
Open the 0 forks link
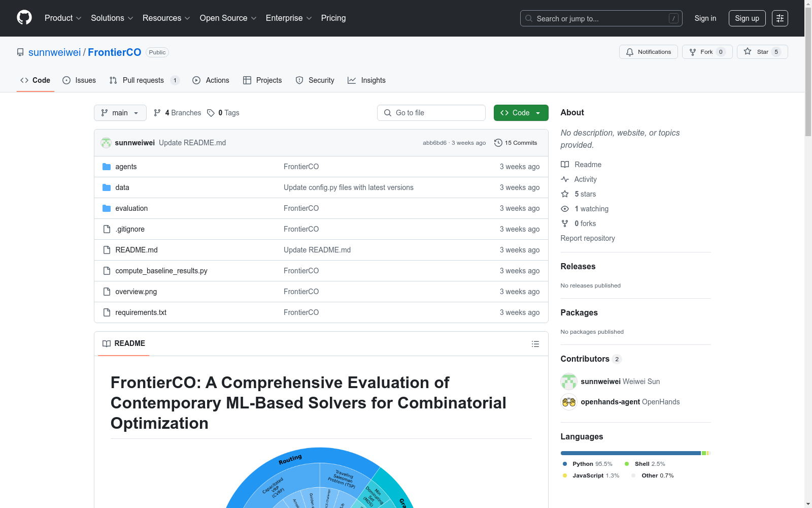(x=579, y=224)
